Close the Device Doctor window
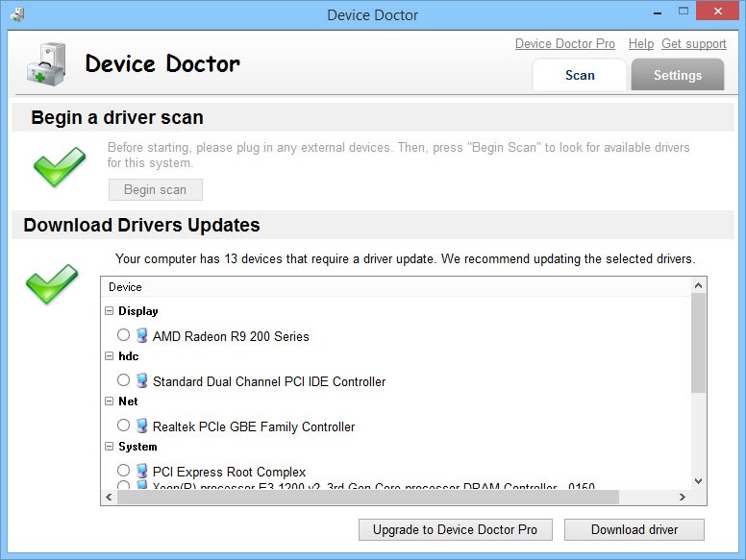The height and width of the screenshot is (560, 746). 717,11
